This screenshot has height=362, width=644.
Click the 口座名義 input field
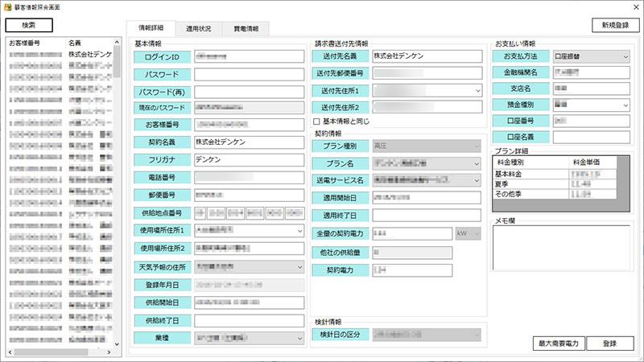[592, 137]
